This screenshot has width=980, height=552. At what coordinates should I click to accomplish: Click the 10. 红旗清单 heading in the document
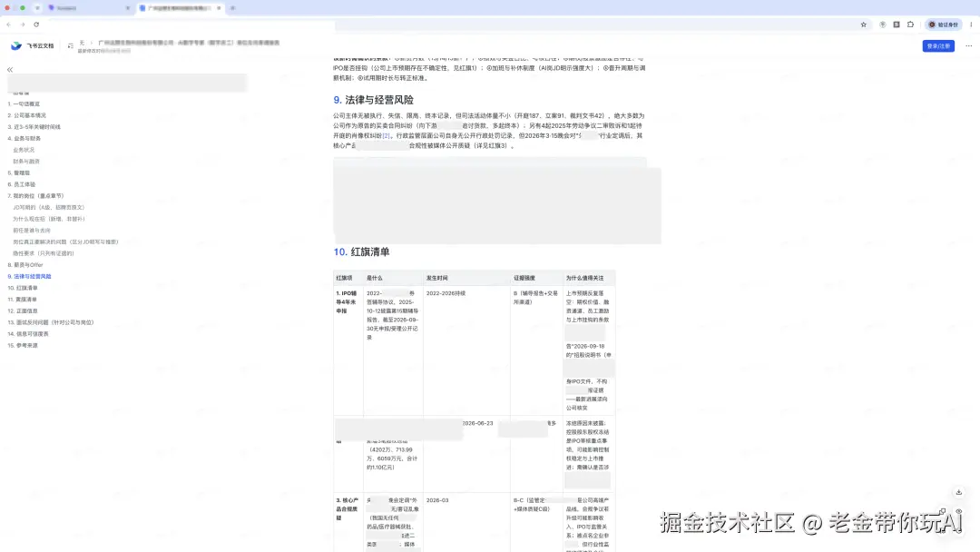(361, 251)
